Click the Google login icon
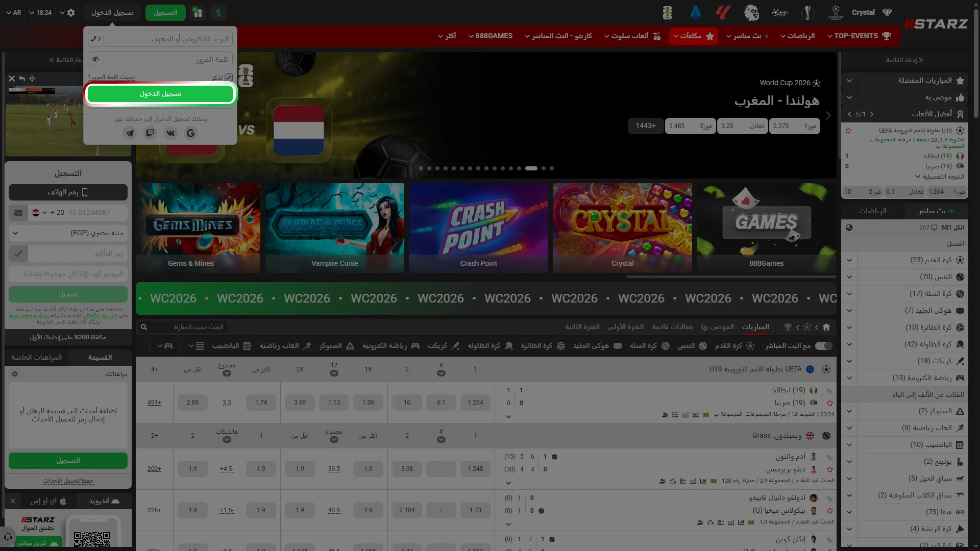The image size is (980, 551). coord(191,133)
